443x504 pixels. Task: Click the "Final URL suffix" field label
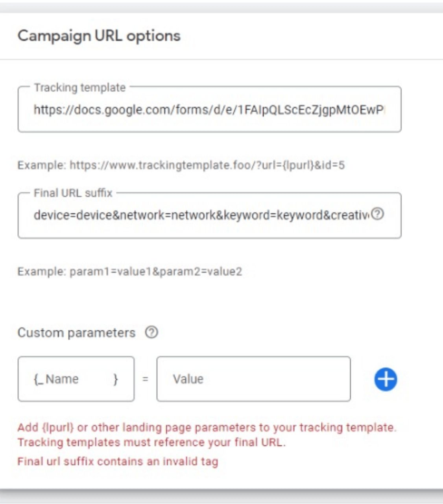73,193
